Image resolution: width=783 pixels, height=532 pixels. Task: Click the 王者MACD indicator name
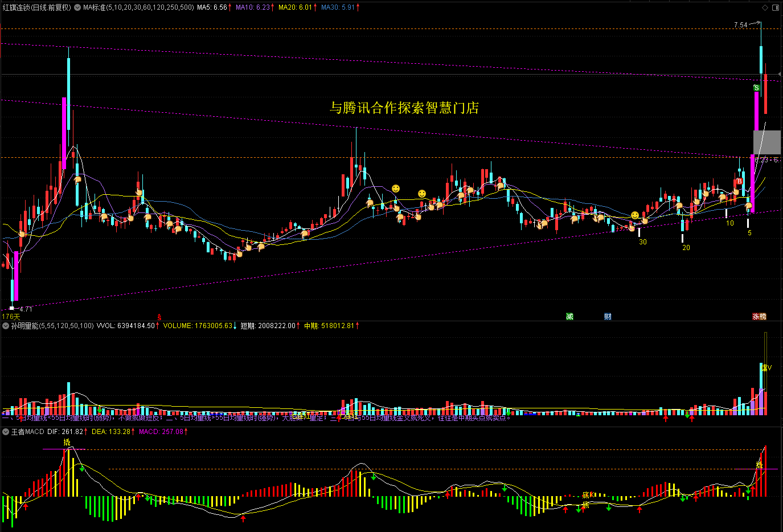(28, 432)
